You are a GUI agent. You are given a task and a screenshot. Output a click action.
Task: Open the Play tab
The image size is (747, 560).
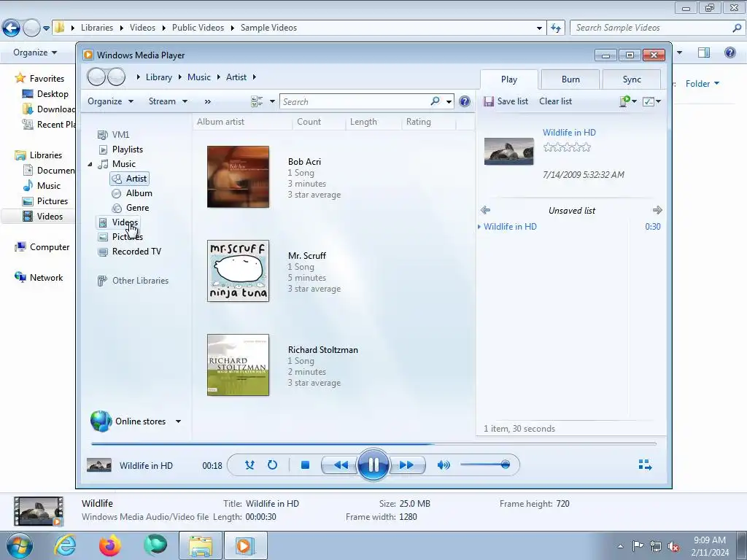[508, 79]
